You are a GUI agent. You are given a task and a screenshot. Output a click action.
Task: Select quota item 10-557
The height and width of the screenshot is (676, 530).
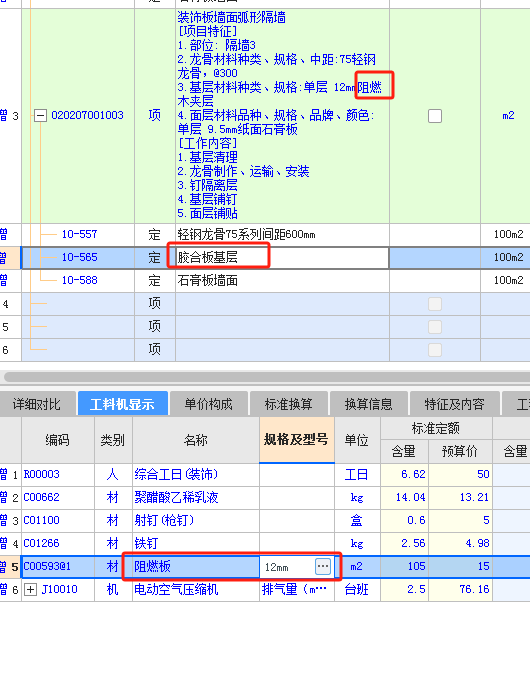pyautogui.click(x=79, y=234)
